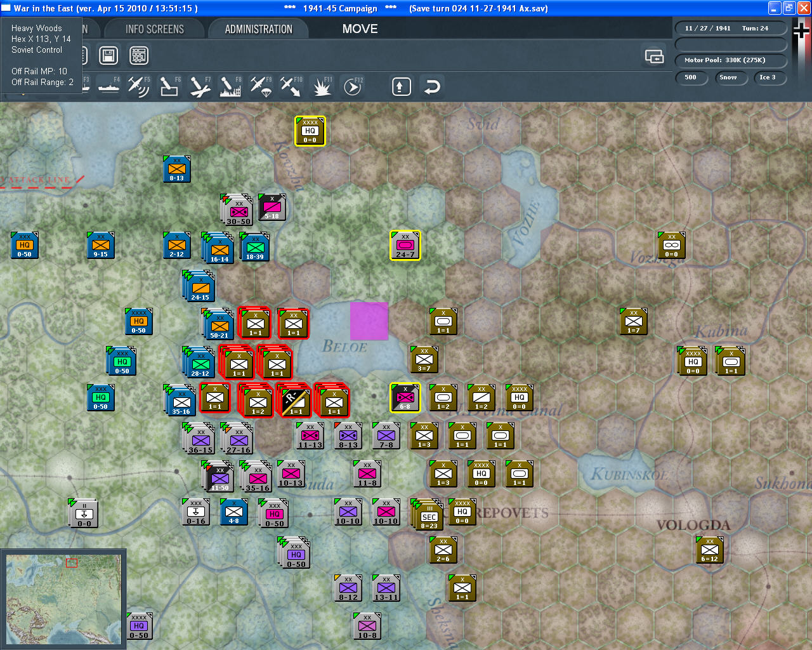This screenshot has height=650, width=812.
Task: Select the 36-15 purple unit stack
Action: click(199, 438)
